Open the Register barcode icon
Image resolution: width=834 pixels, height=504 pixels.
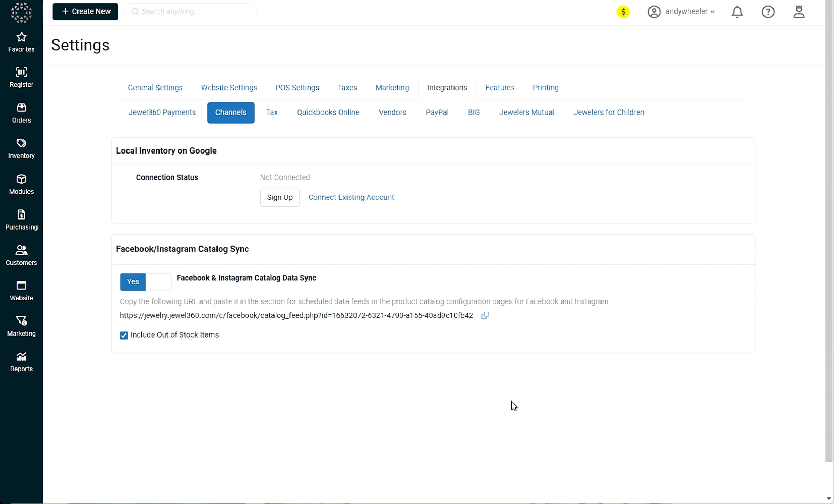tap(21, 72)
